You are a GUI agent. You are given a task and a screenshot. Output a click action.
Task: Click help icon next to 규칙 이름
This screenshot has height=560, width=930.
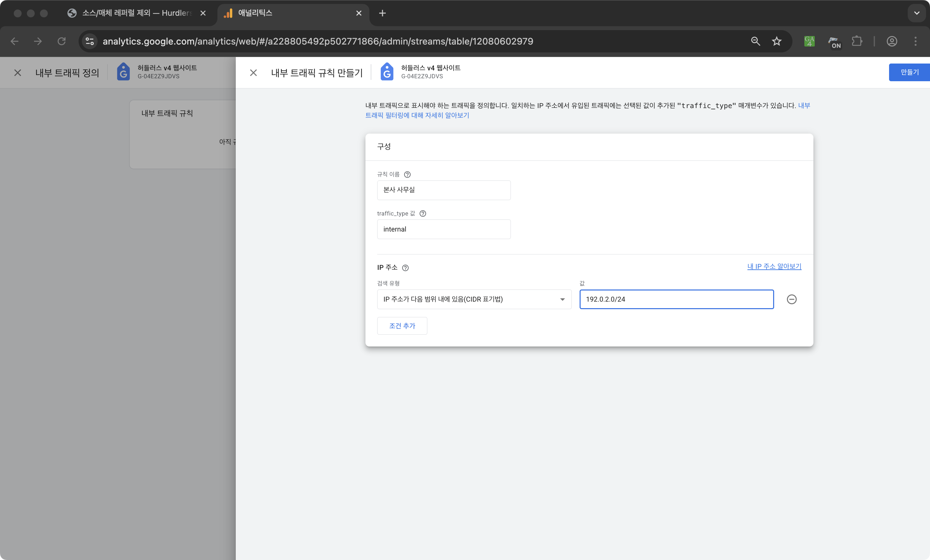point(407,174)
